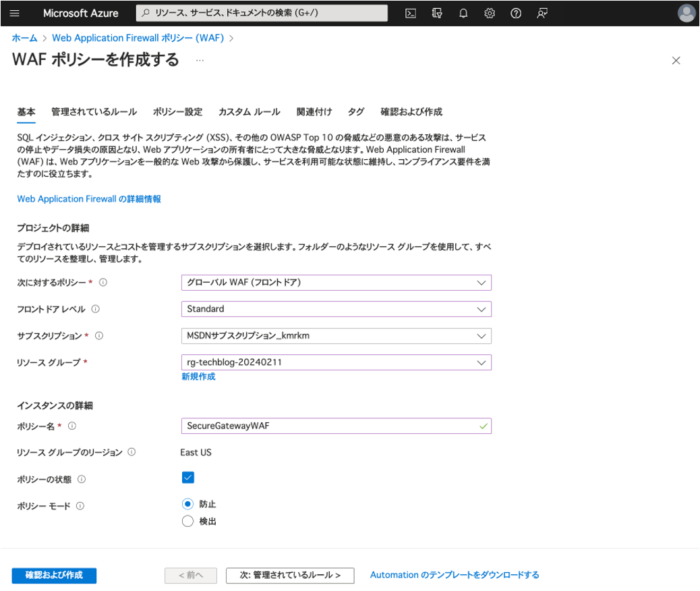Image resolution: width=700 pixels, height=591 pixels.
Task: Click the ポリシー名 input field
Action: click(x=336, y=426)
